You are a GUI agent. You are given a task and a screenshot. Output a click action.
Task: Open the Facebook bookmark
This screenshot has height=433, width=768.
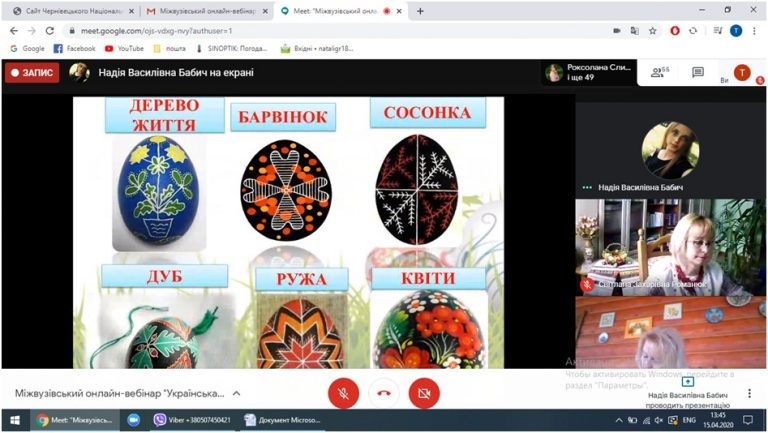[74, 48]
